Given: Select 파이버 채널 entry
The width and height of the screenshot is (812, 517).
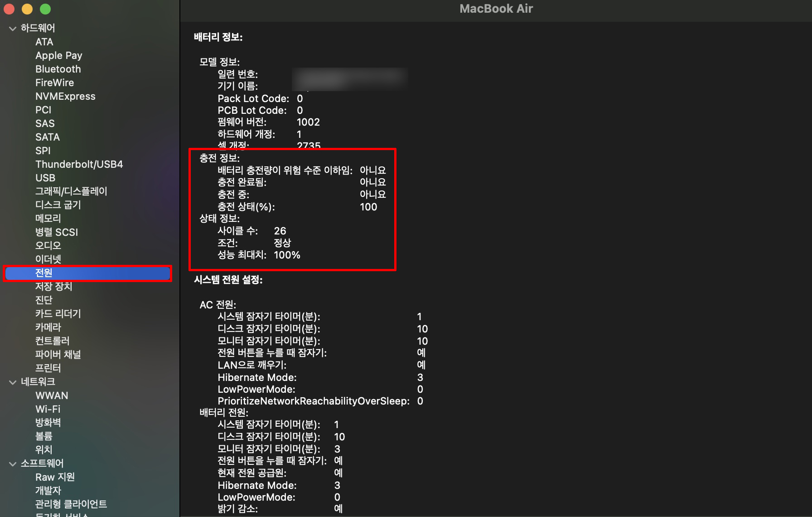Looking at the screenshot, I should pyautogui.click(x=58, y=355).
